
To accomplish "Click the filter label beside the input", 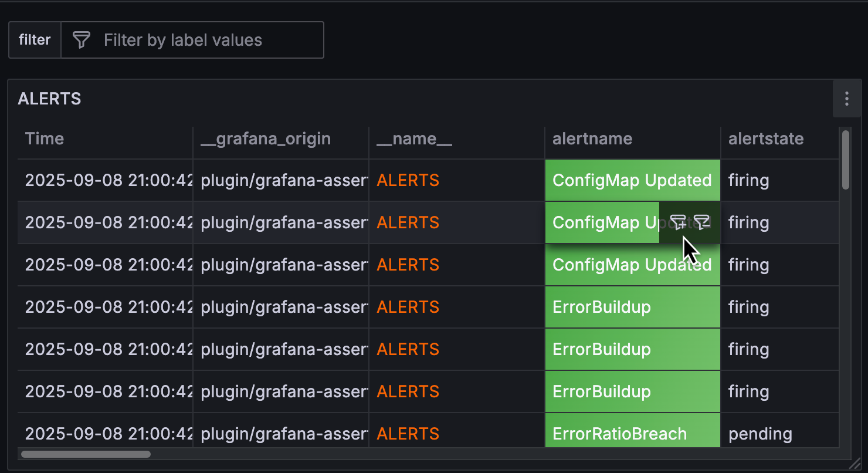I will click(35, 40).
